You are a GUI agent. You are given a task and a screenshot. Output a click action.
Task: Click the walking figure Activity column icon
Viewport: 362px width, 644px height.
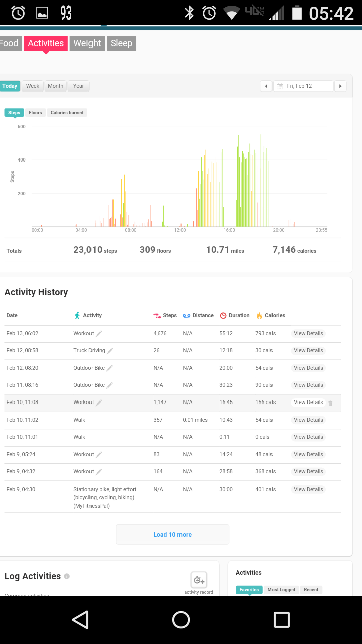click(77, 316)
